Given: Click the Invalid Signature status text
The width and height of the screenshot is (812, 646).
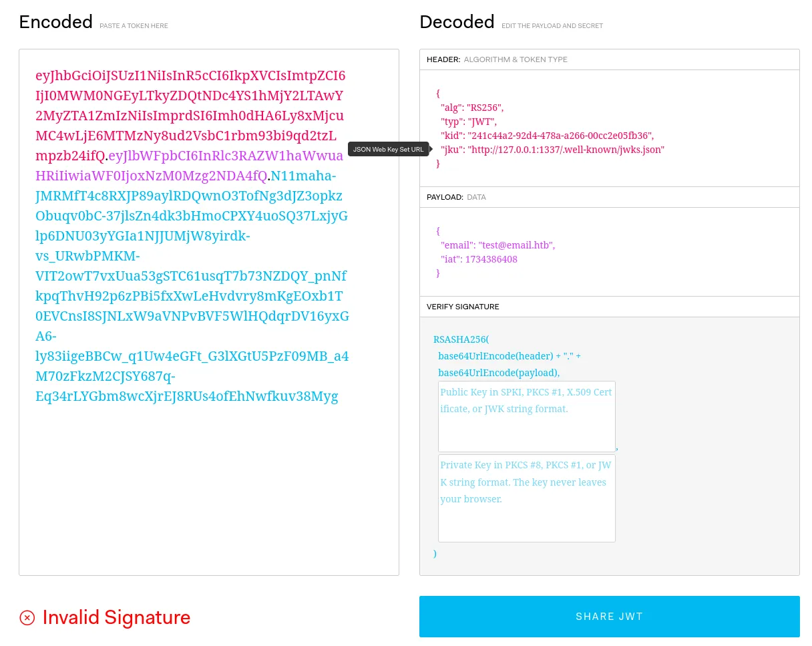Looking at the screenshot, I should click(x=116, y=617).
